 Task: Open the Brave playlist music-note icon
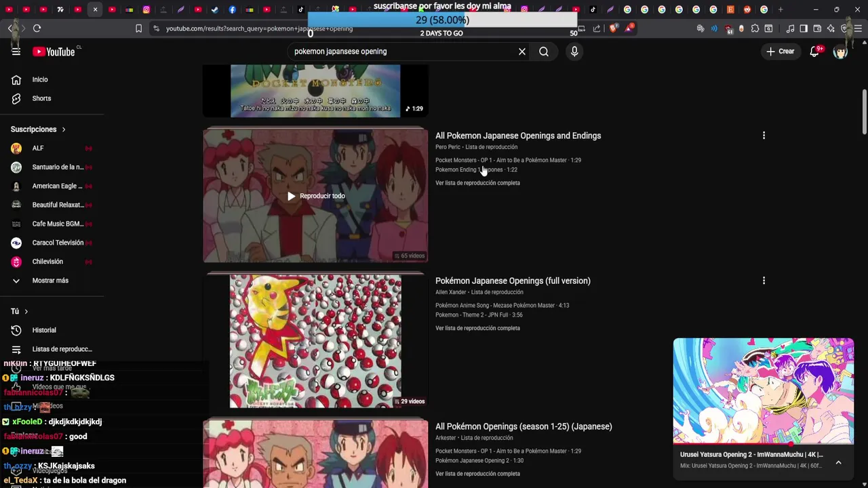(790, 28)
